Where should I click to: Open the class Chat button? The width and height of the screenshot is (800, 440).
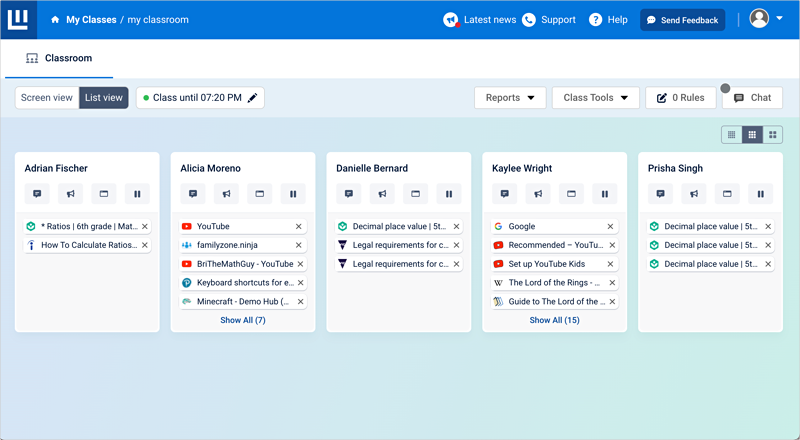[x=753, y=97]
